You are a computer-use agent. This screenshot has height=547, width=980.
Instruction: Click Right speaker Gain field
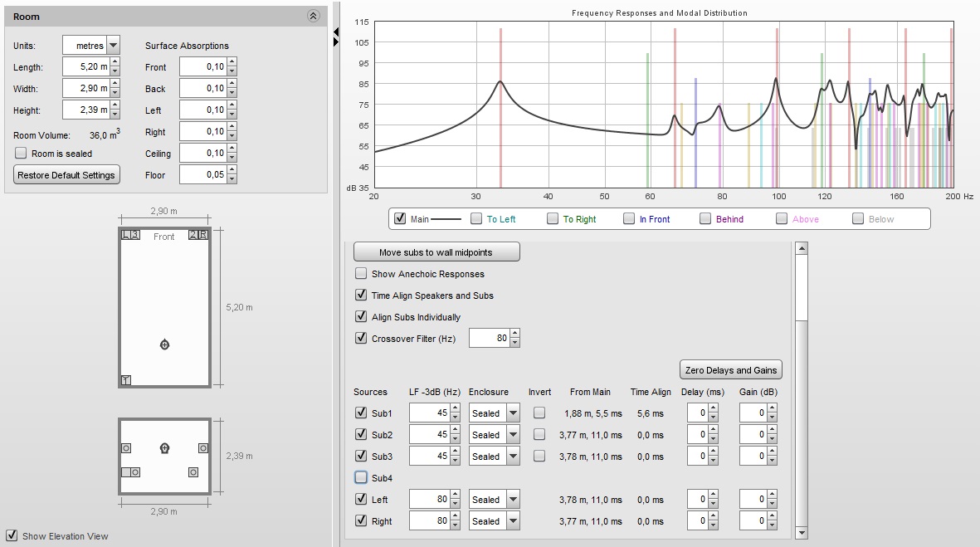tap(753, 520)
